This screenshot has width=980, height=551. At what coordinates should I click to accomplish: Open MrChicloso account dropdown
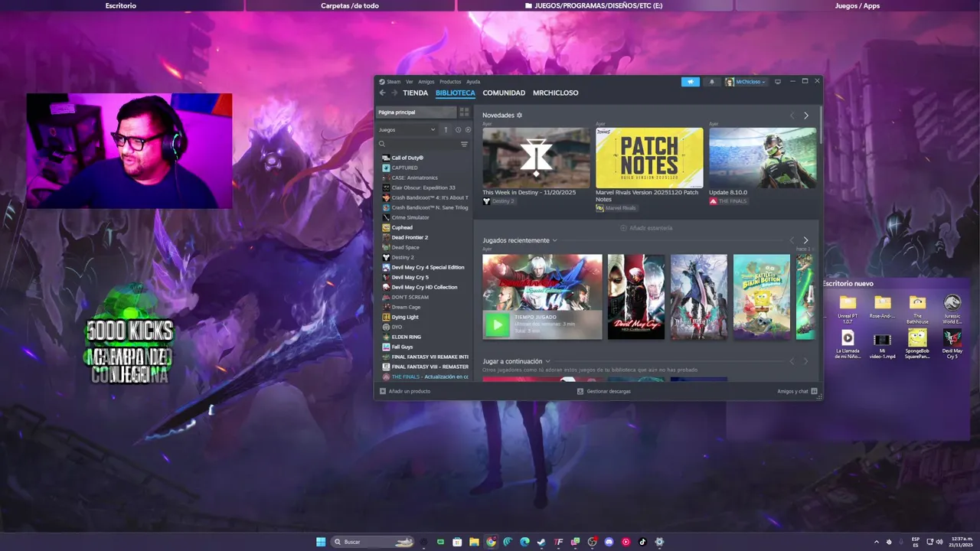pos(746,82)
